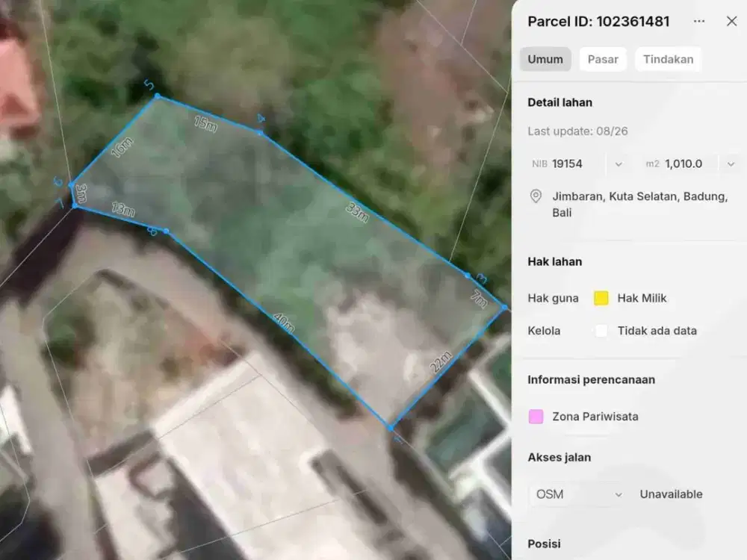Click the 40m boundary edge label
The image size is (747, 560).
click(284, 323)
